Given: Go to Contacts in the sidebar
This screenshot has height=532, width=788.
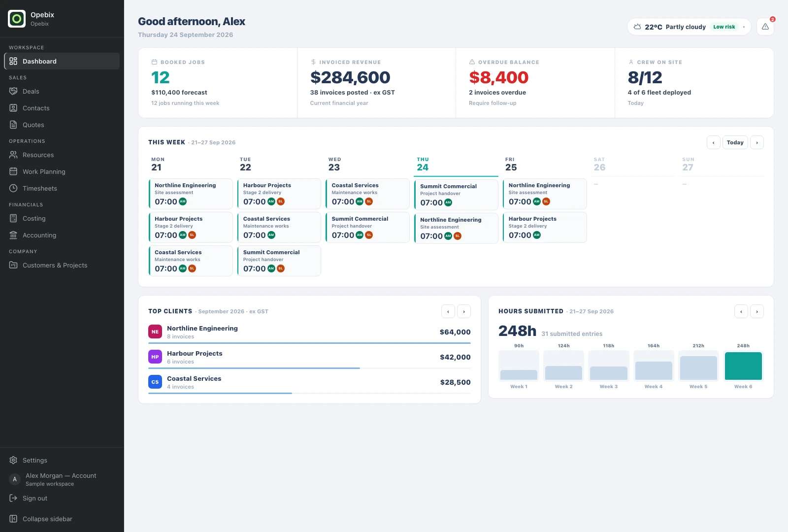Looking at the screenshot, I should (x=62, y=108).
